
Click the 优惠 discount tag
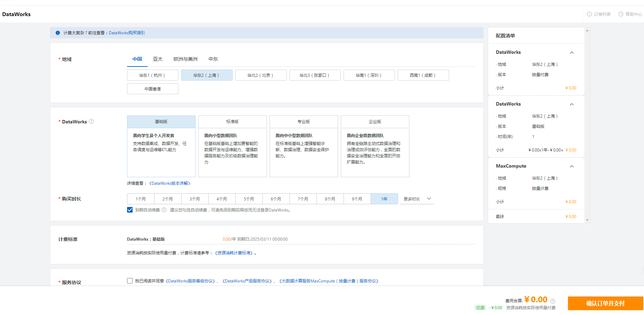tap(480, 308)
